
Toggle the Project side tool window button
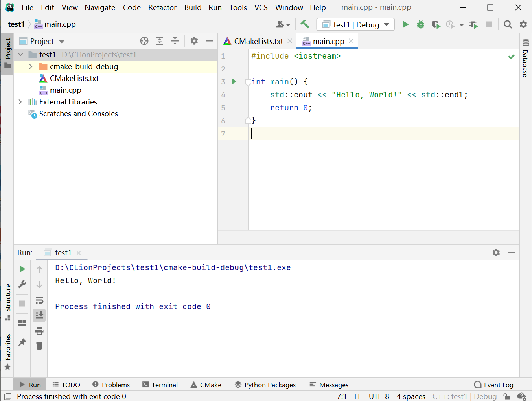pyautogui.click(x=7, y=54)
